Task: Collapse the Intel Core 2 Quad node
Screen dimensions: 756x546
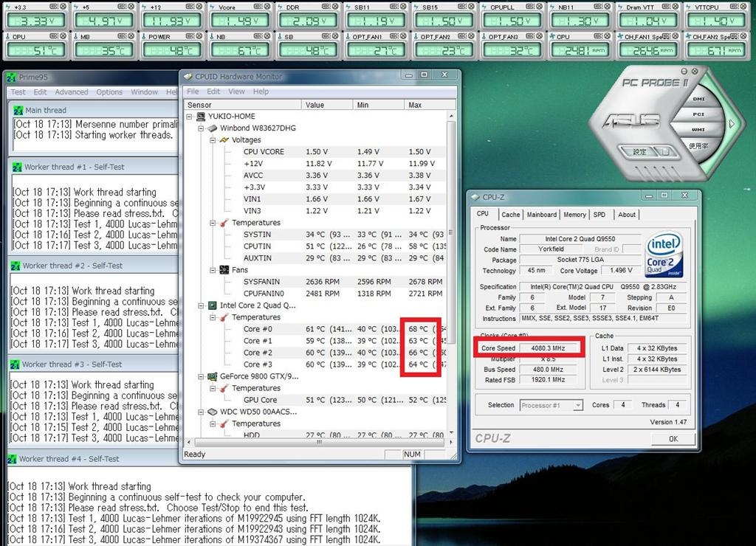Action: (201, 305)
